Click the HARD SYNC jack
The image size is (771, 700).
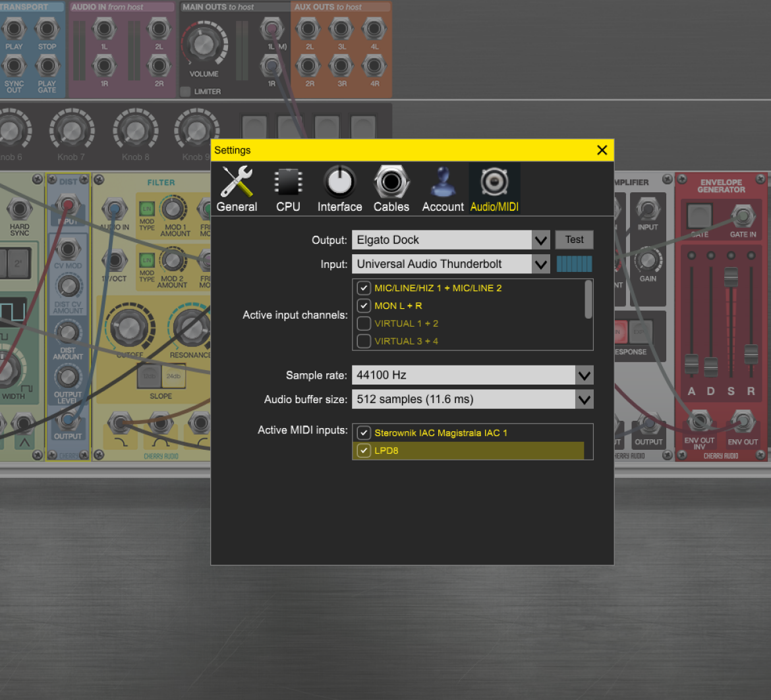(x=19, y=210)
